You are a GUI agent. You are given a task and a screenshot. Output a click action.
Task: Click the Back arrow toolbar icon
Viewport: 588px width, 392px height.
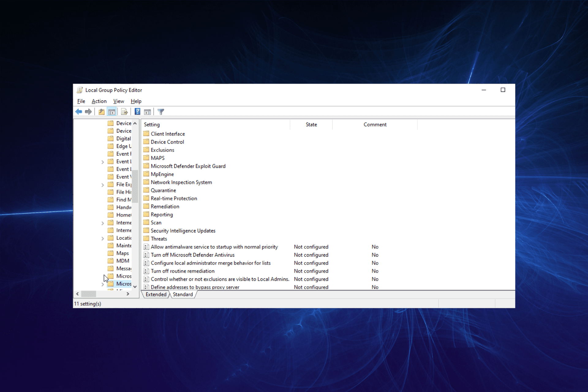coord(79,112)
